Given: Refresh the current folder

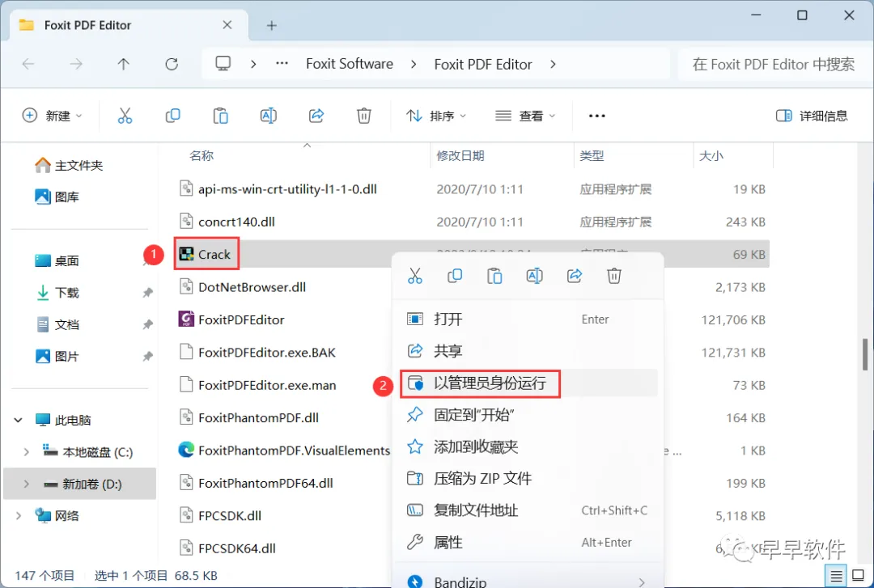Looking at the screenshot, I should 172,64.
